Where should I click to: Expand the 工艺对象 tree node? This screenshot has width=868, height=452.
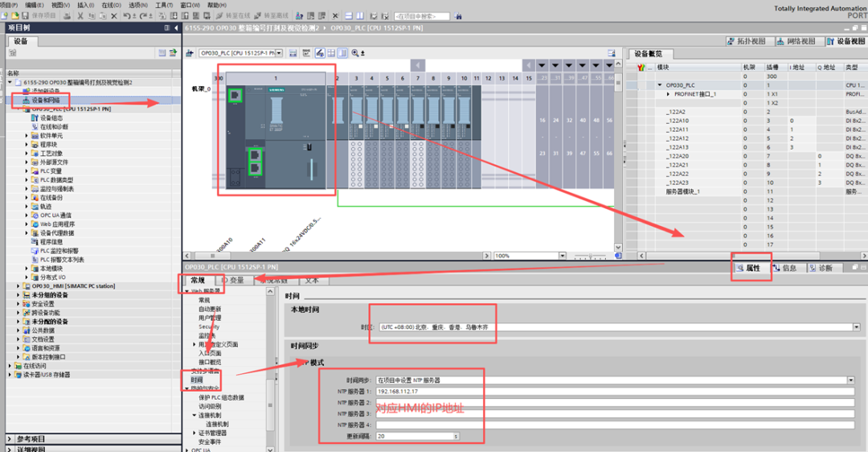click(27, 154)
